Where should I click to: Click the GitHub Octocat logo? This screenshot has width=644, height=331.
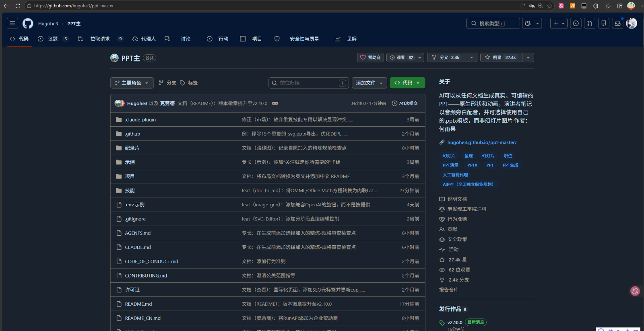(28, 23)
